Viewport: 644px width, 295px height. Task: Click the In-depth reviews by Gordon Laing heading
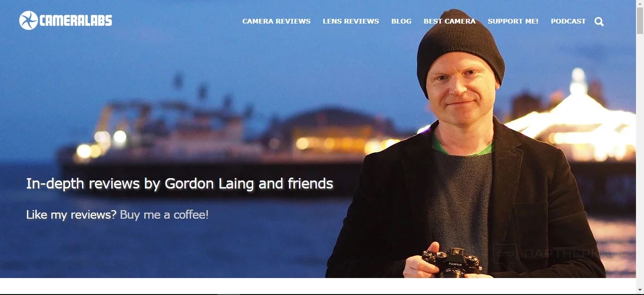coord(180,183)
